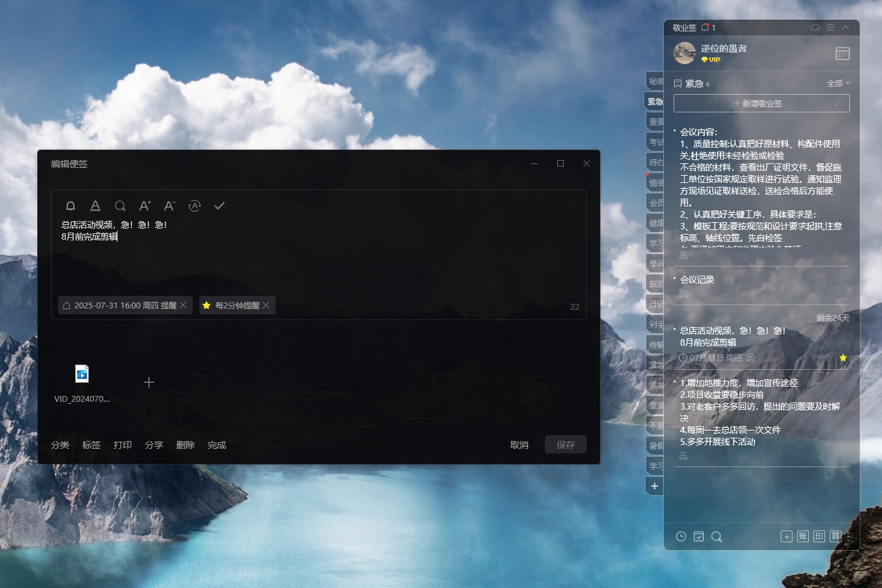Click the 新增敬业签 input box

762,103
